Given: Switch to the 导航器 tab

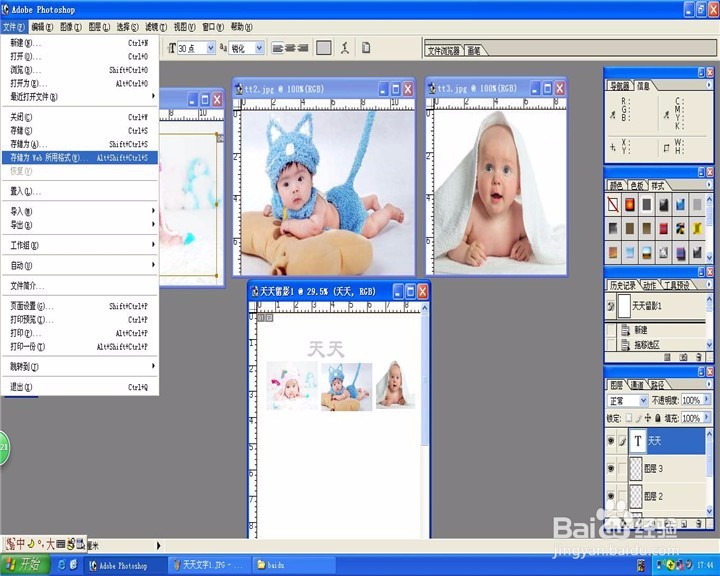Looking at the screenshot, I should (x=620, y=85).
